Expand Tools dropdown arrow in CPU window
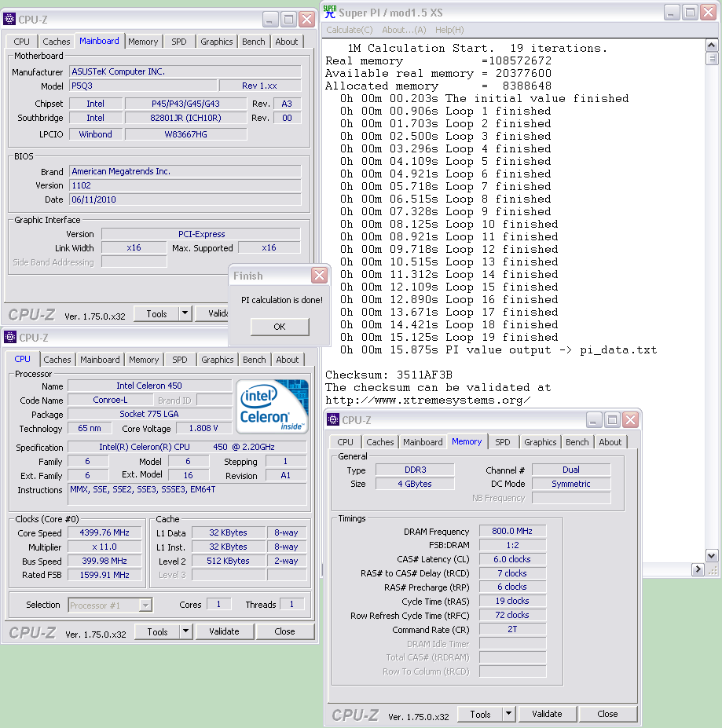The height and width of the screenshot is (728, 722). (186, 632)
